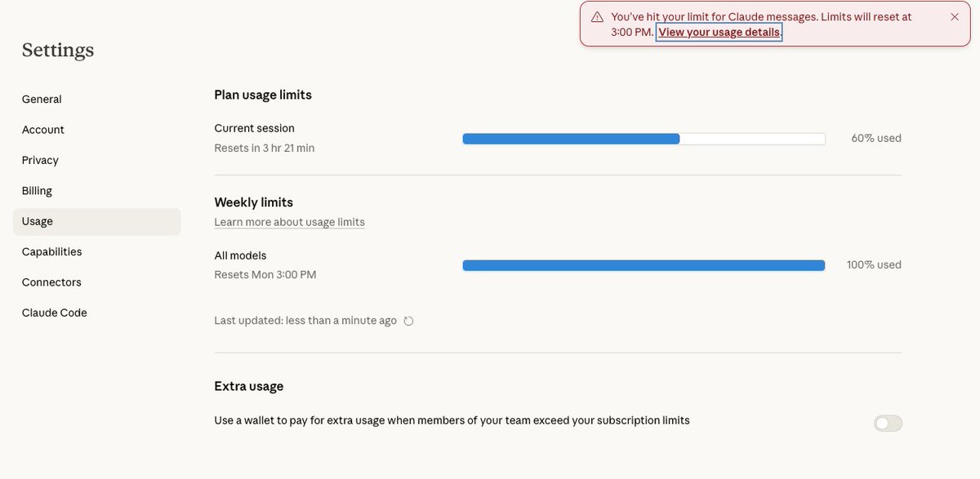Click the 60% used value
The height and width of the screenshot is (479, 980).
tap(876, 138)
